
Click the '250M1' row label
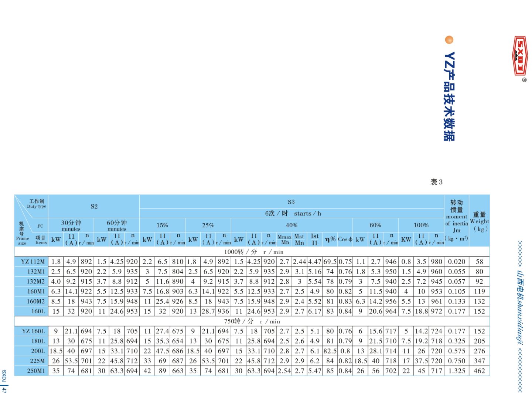point(36,371)
